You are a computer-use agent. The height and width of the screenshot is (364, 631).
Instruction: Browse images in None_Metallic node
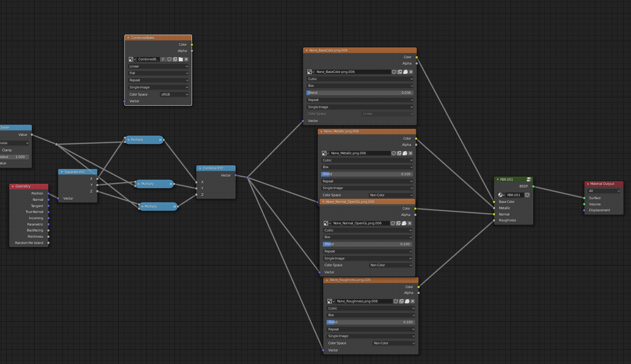coord(325,153)
